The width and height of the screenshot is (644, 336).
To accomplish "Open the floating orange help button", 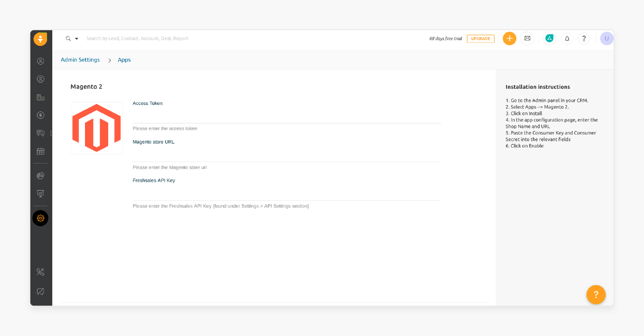I will pyautogui.click(x=596, y=295).
